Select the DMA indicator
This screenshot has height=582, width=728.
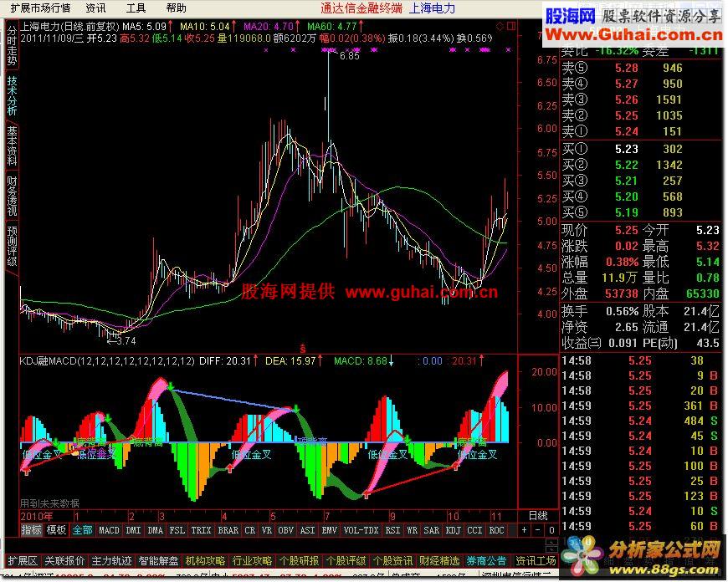click(x=155, y=530)
